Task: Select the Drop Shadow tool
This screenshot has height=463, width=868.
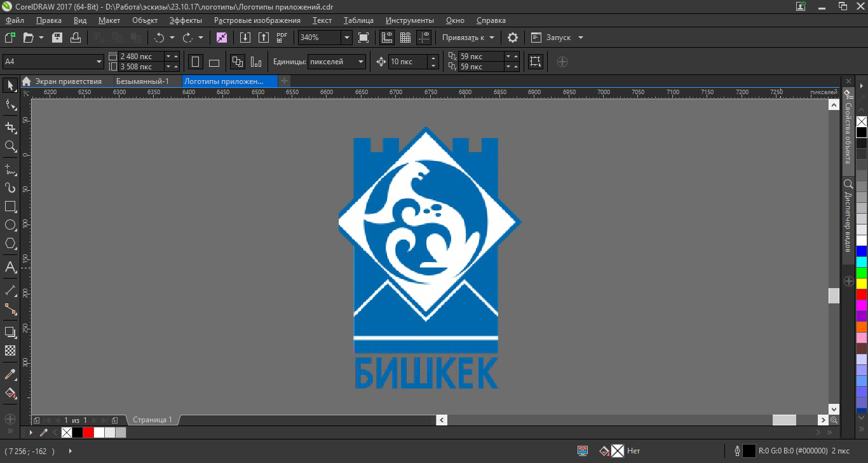Action: (10, 332)
